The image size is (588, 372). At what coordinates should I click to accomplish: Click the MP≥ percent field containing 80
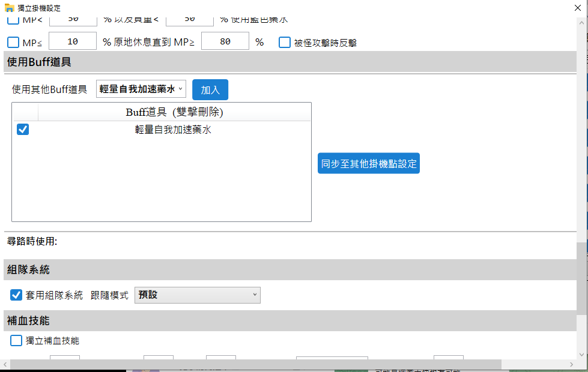(225, 41)
